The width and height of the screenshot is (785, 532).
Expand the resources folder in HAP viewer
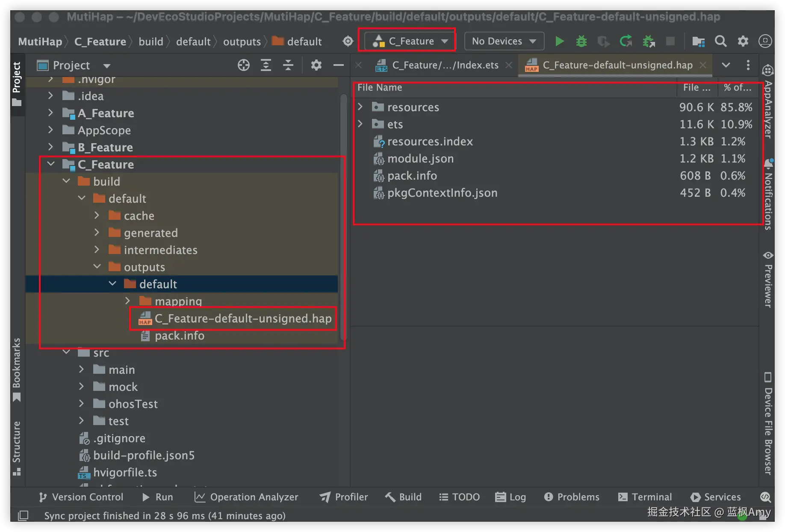pos(360,107)
